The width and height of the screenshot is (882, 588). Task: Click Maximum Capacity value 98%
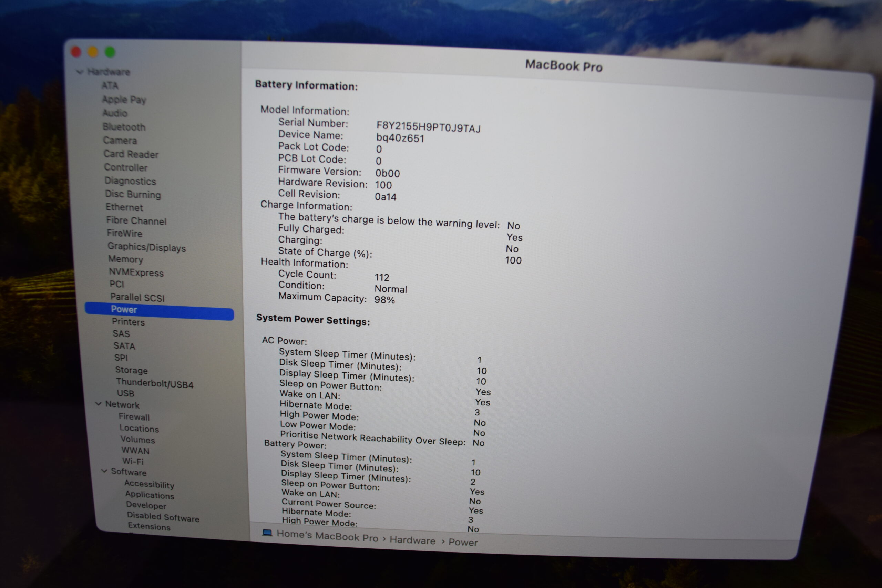384,300
